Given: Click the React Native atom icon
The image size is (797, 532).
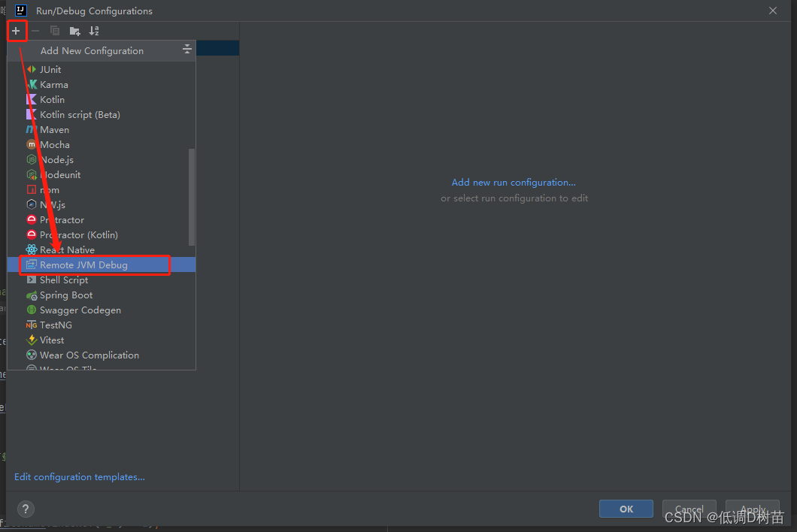Looking at the screenshot, I should pyautogui.click(x=32, y=249).
